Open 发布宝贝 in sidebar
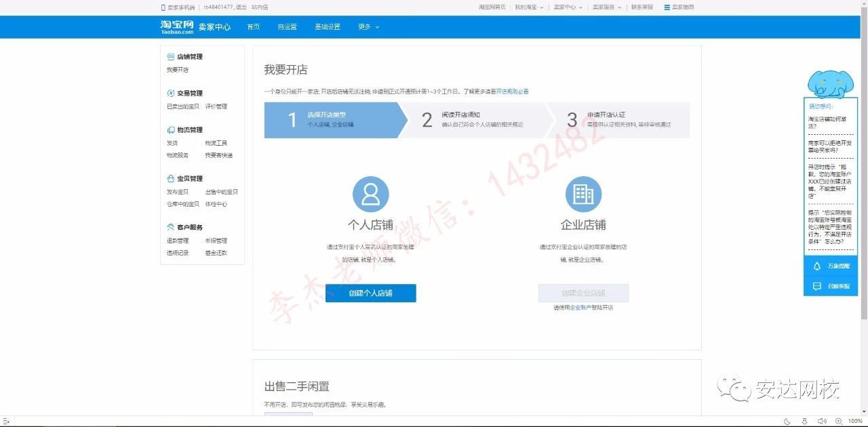868x427 pixels. pyautogui.click(x=178, y=192)
